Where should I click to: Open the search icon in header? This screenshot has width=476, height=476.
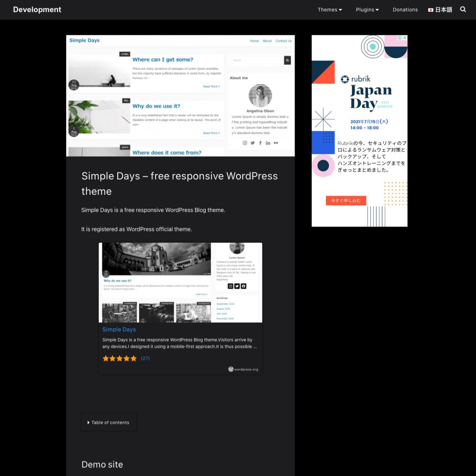pos(463,9)
